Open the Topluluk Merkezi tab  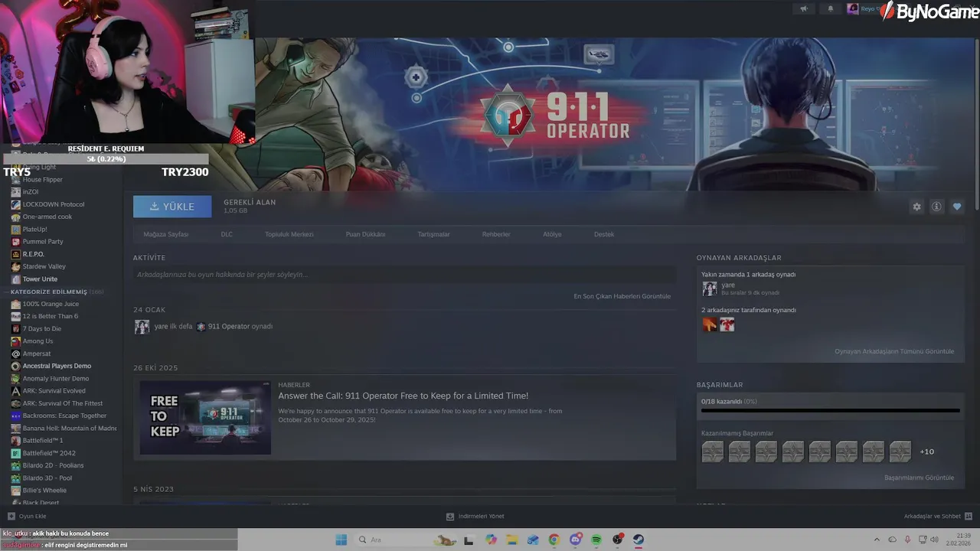pos(289,234)
